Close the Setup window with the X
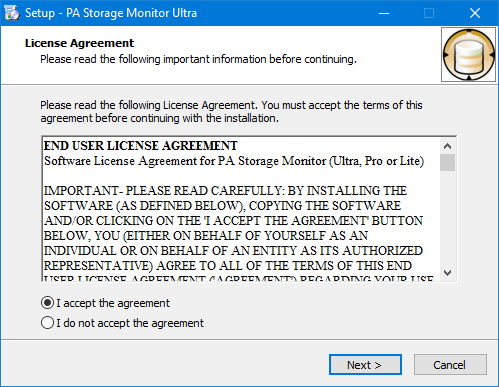Image resolution: width=499 pixels, height=387 pixels. point(475,13)
